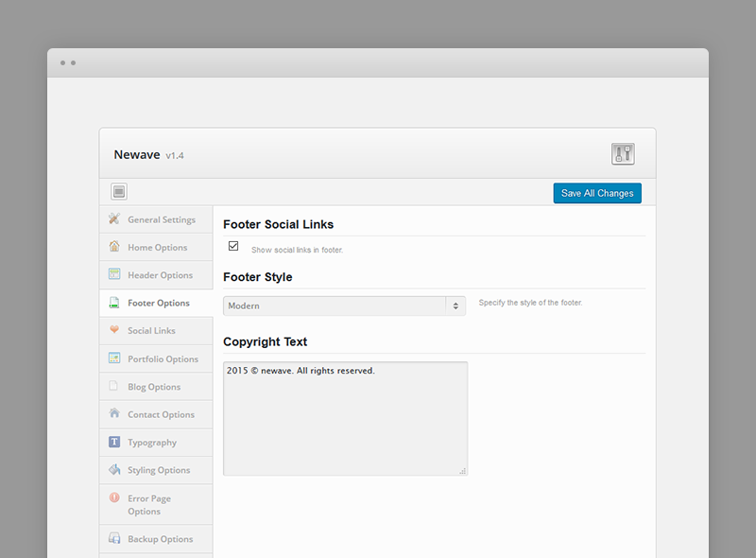This screenshot has height=558, width=756.
Task: Click the Footer Style dropdown arrows
Action: pos(455,306)
